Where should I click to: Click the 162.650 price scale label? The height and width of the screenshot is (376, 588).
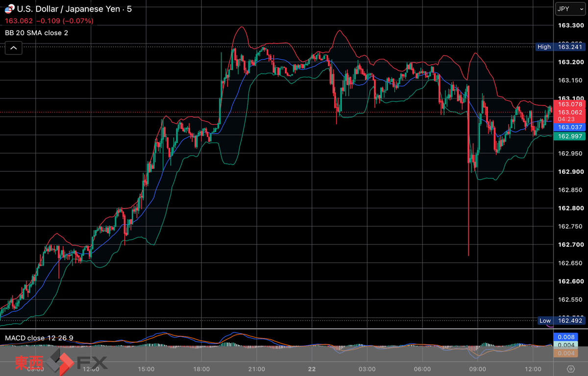point(570,263)
